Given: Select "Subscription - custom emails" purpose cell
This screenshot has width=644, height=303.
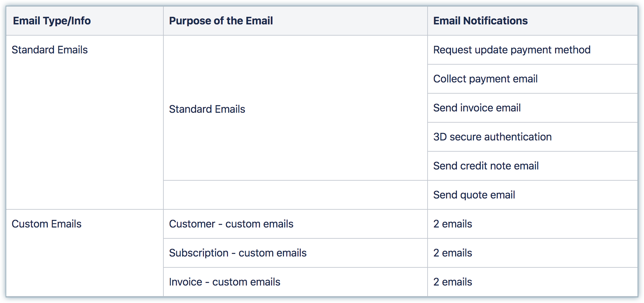Looking at the screenshot, I should [238, 253].
